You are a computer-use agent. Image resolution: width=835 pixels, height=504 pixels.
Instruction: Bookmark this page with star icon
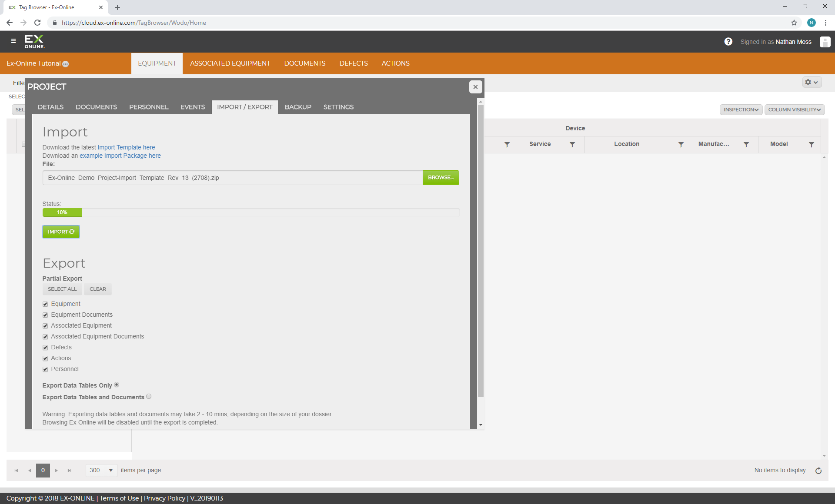(794, 23)
